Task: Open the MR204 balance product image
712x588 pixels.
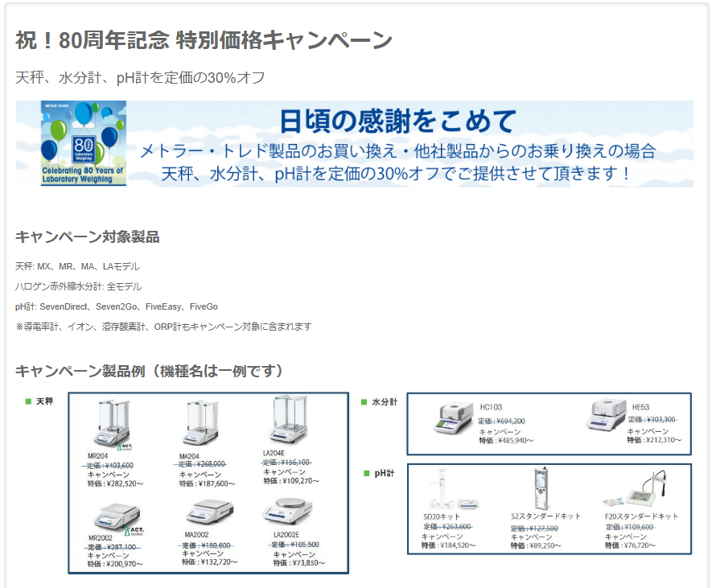Action: 112,423
